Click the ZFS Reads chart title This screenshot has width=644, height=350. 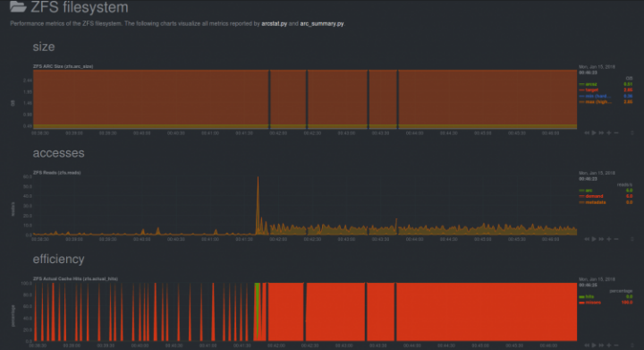(56, 173)
